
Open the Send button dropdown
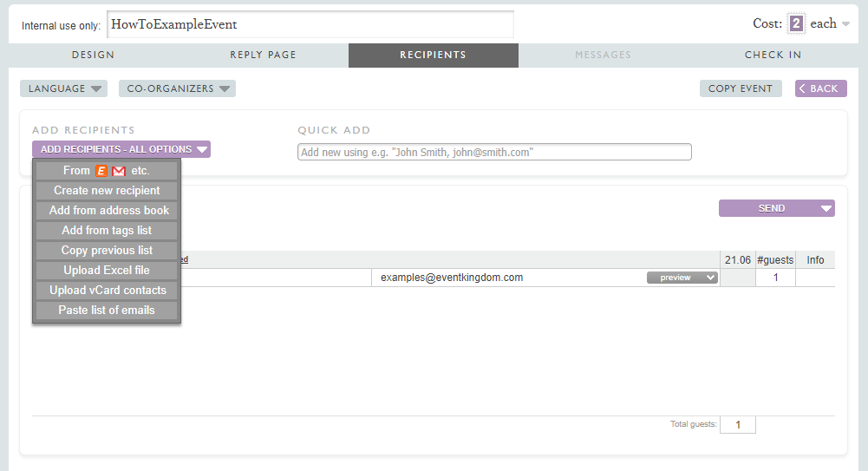point(826,208)
